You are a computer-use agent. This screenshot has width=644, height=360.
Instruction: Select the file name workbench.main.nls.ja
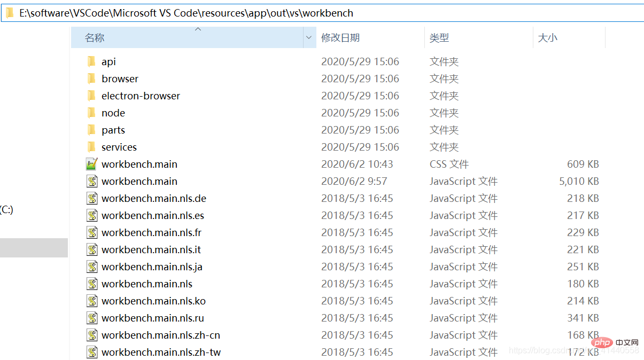tap(152, 267)
